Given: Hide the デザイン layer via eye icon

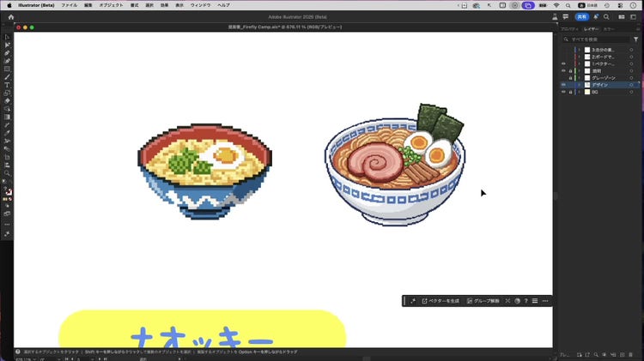Looking at the screenshot, I should [563, 85].
